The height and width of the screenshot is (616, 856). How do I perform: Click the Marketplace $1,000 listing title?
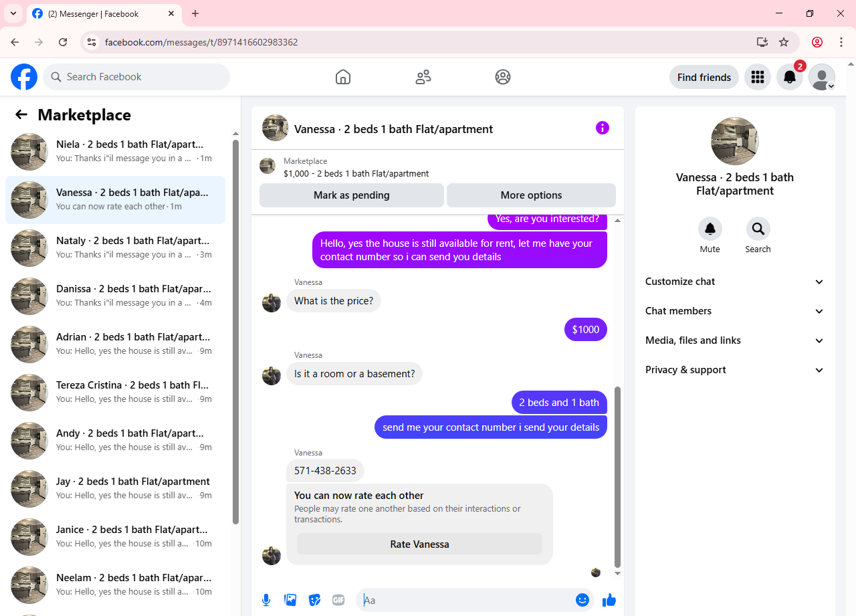356,173
